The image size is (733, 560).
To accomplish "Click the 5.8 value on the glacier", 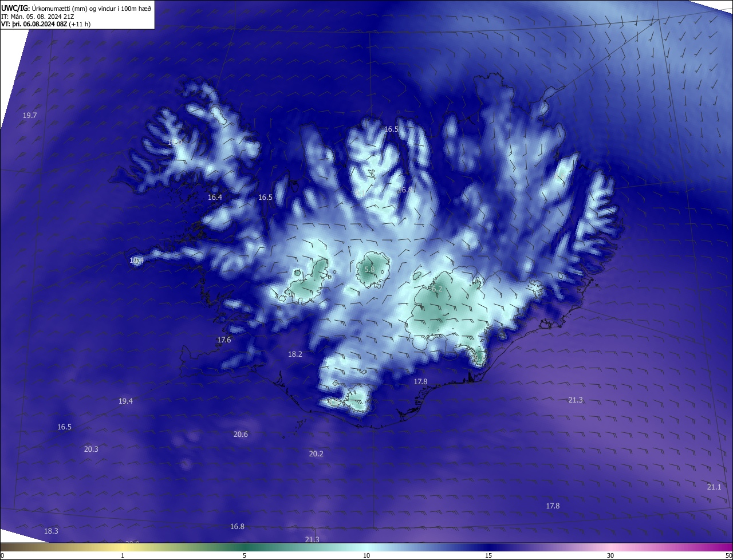I will [x=369, y=269].
